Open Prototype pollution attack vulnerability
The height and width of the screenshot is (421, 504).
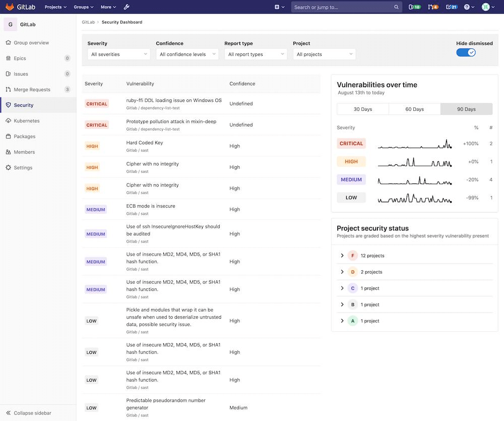(x=171, y=122)
